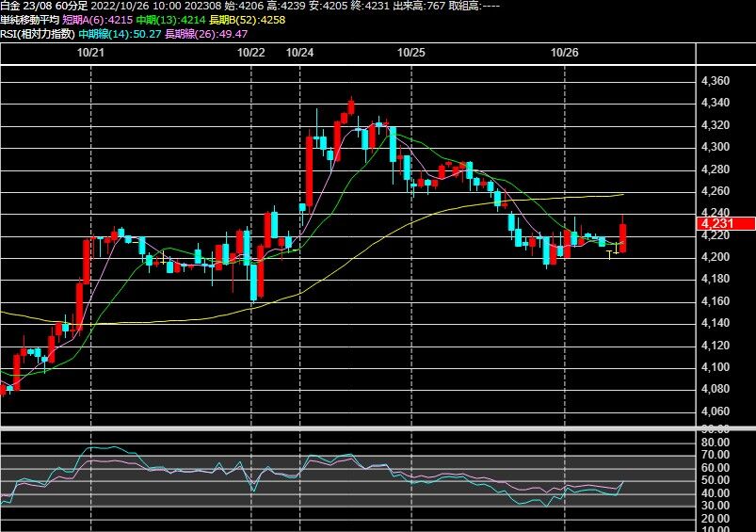Click the 4,360 price axis label
Image resolution: width=756 pixels, height=532 pixels.
point(716,81)
